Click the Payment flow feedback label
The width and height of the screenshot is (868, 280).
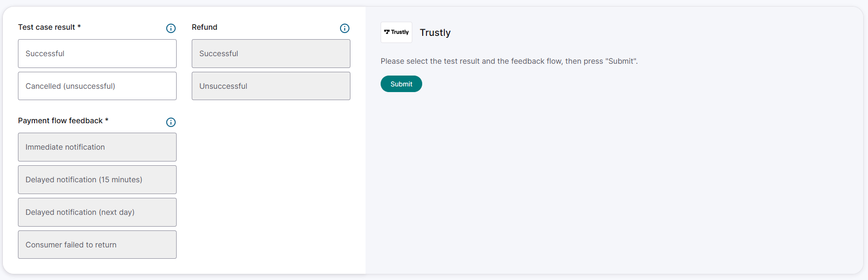[63, 121]
